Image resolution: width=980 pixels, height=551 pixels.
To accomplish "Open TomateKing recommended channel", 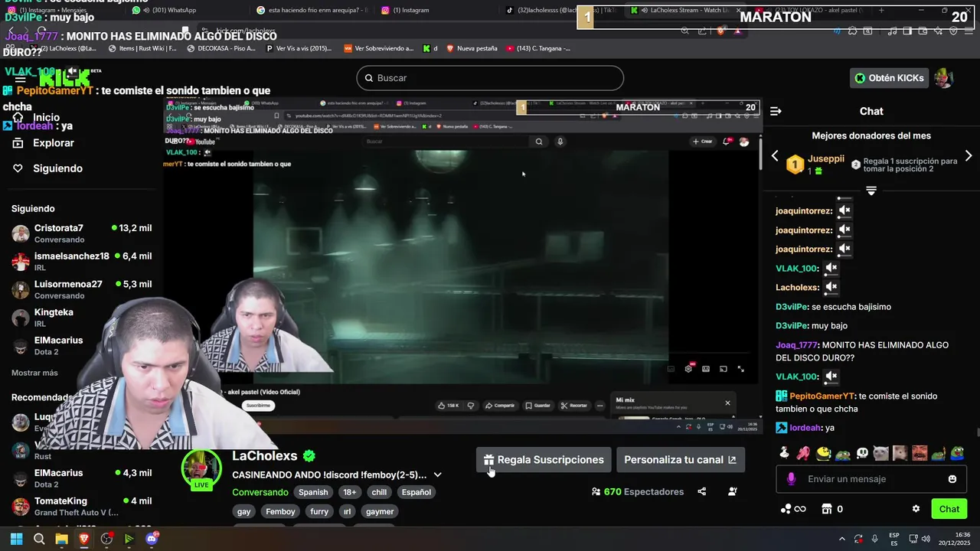I will (82, 507).
